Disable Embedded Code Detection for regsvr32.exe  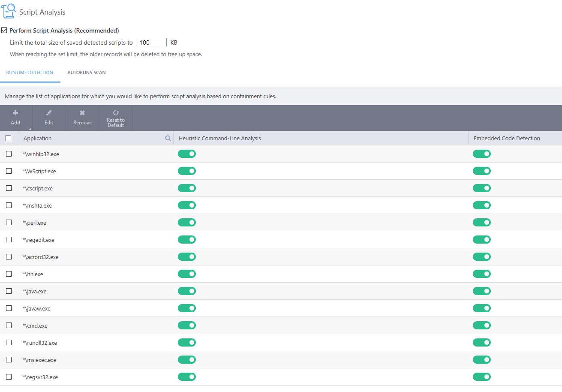pyautogui.click(x=482, y=377)
